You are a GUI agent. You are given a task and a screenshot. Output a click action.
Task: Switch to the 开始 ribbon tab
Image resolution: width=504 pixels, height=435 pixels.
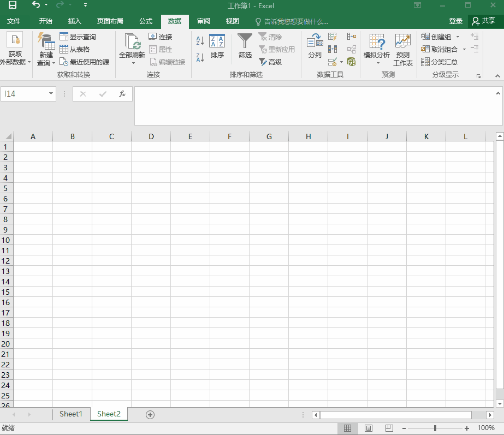click(46, 21)
